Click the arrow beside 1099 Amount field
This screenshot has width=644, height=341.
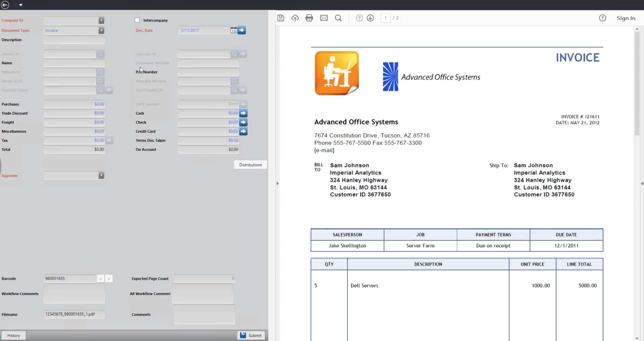243,104
